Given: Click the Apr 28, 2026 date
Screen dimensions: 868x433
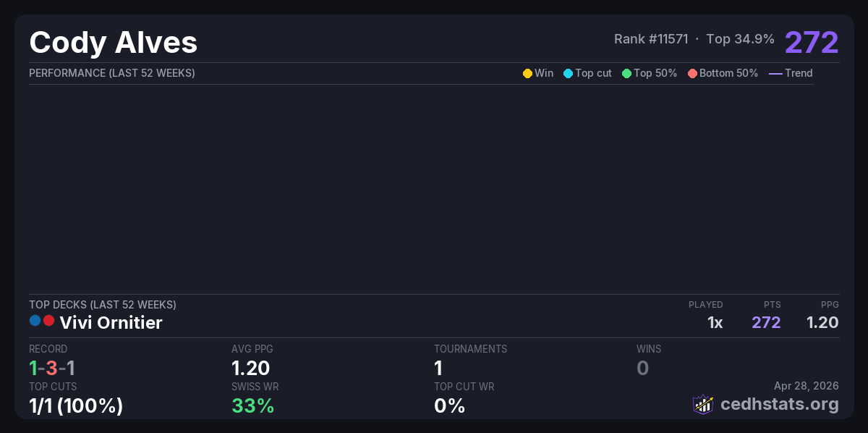Looking at the screenshot, I should coord(807,387).
